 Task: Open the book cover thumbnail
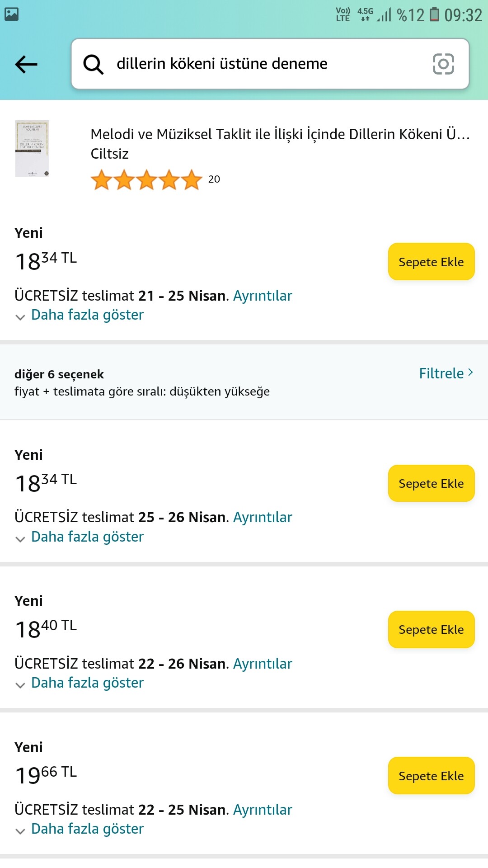32,149
